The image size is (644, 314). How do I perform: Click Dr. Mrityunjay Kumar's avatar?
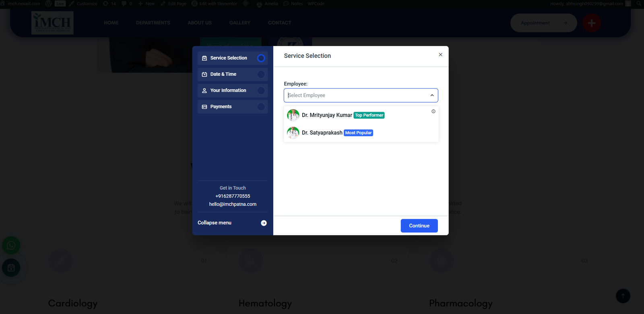tap(293, 115)
